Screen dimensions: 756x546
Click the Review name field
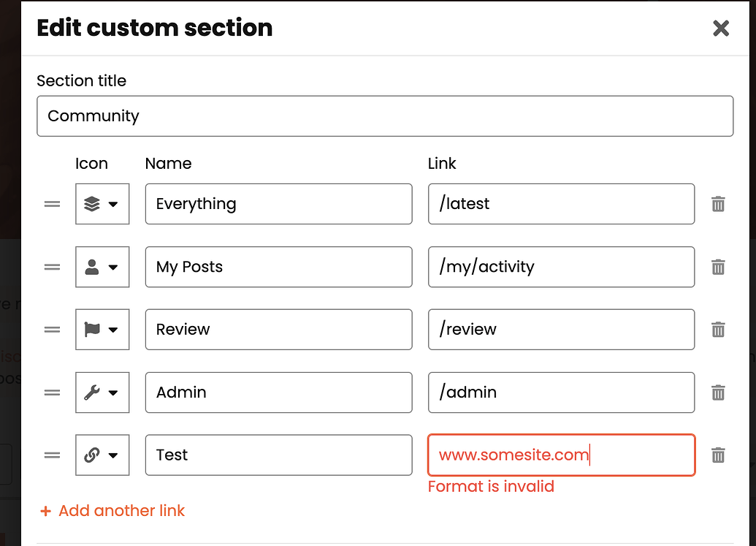tap(278, 330)
